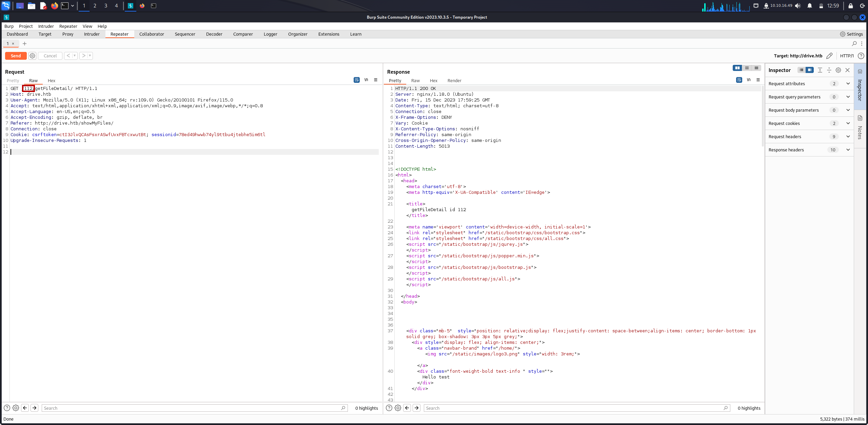Screen dimensions: 868x425
Task: Open response search settings gear
Action: point(398,408)
